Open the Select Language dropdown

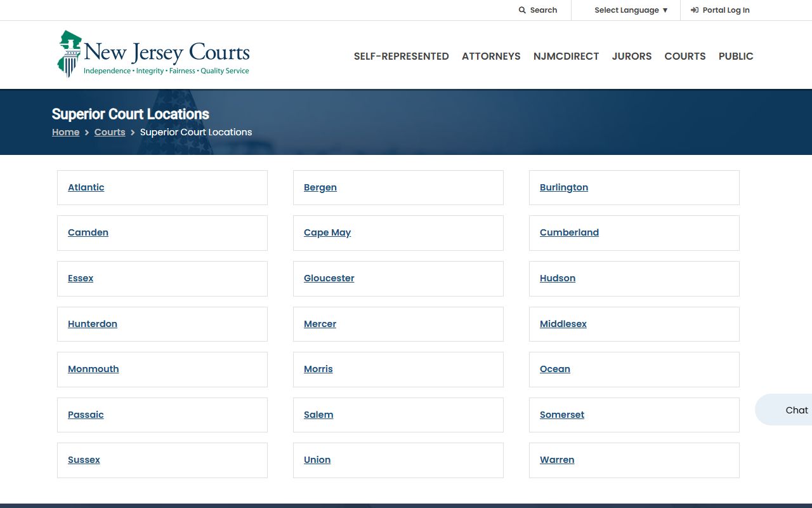point(631,10)
